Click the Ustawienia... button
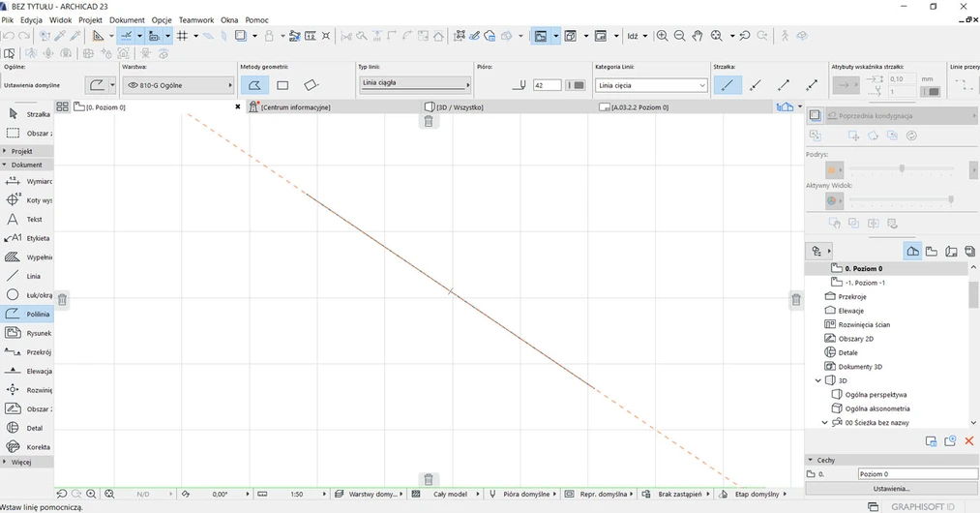This screenshot has height=513, width=980. [x=892, y=488]
